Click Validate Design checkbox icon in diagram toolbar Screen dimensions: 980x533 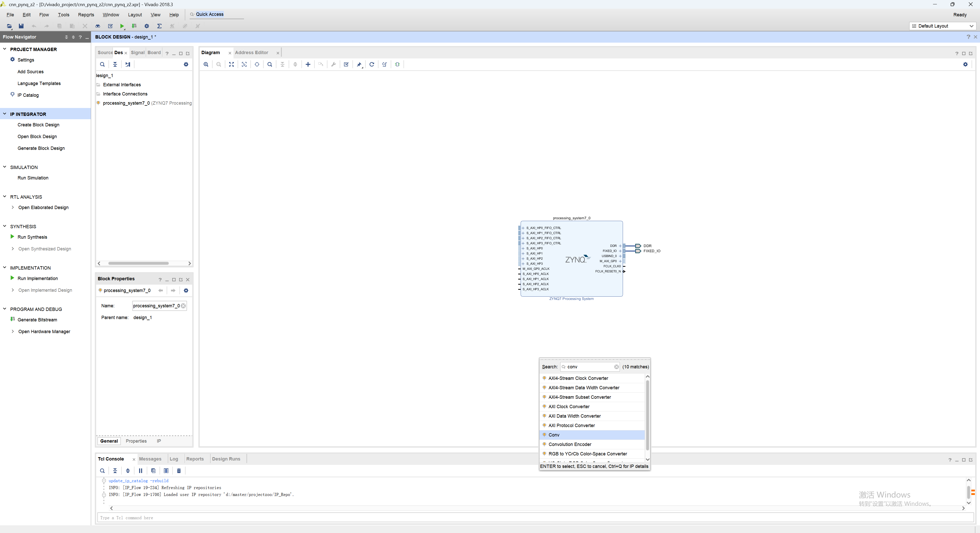[346, 64]
